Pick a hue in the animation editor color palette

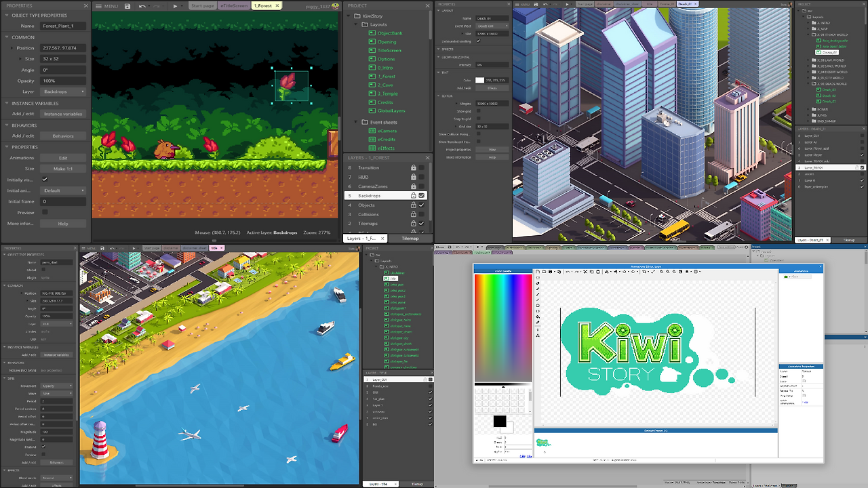[503, 328]
